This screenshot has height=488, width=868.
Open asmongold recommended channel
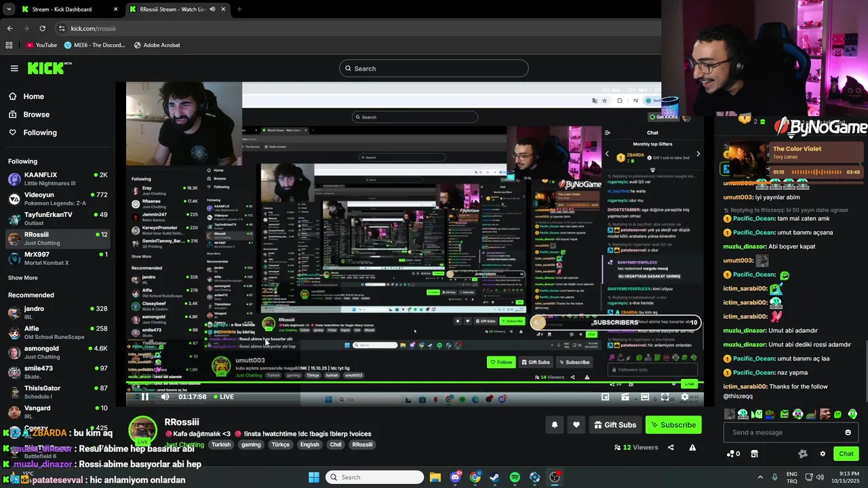[x=58, y=352]
